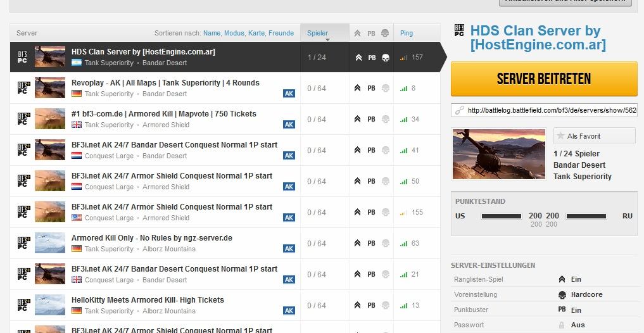
Task: Click AK badge on Revoplay row
Action: tap(289, 93)
